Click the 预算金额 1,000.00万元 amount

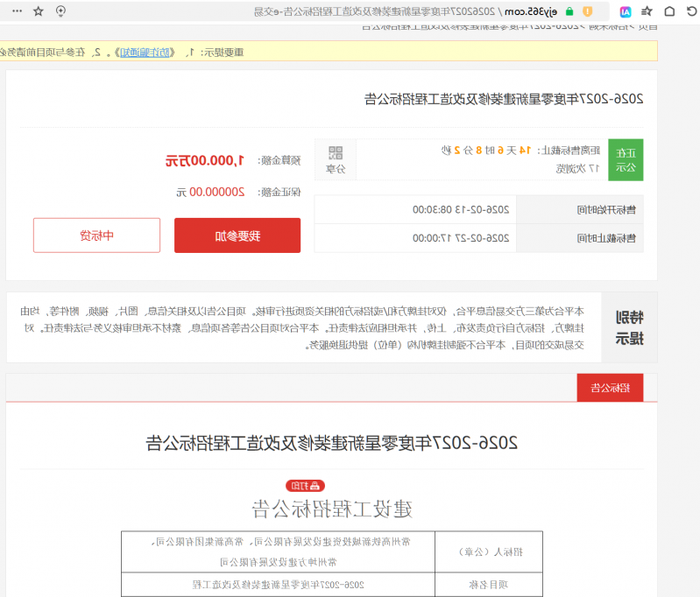pyautogui.click(x=204, y=160)
